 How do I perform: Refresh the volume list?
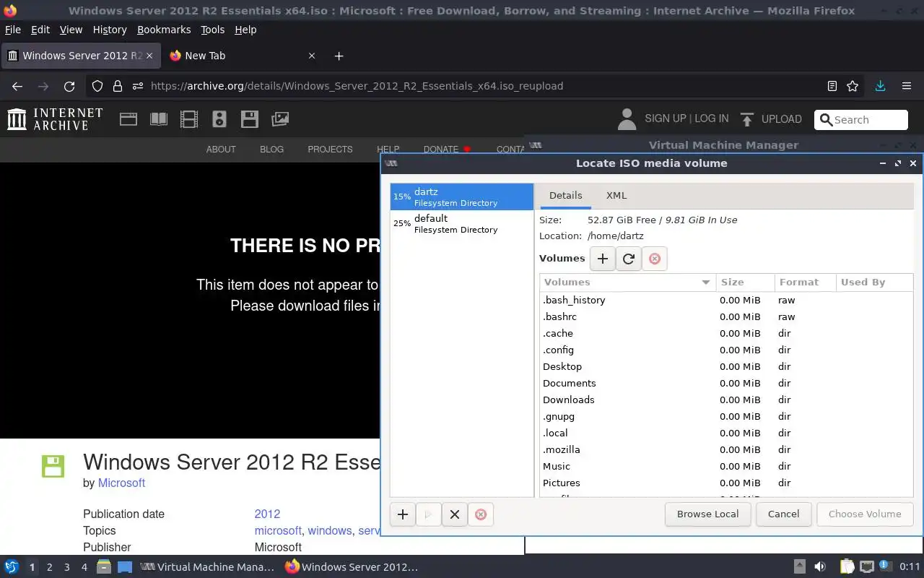coord(629,259)
